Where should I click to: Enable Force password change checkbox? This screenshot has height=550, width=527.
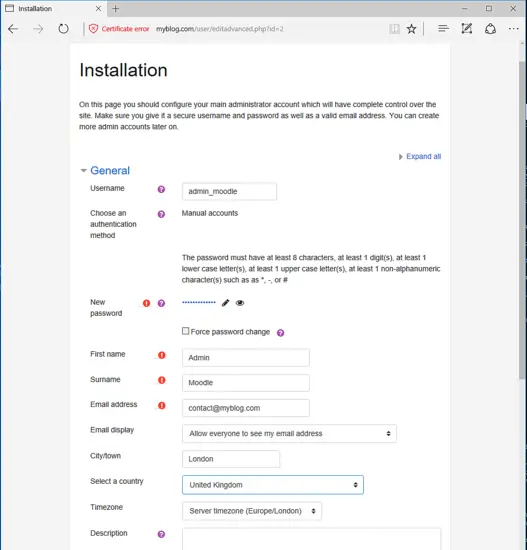(185, 331)
